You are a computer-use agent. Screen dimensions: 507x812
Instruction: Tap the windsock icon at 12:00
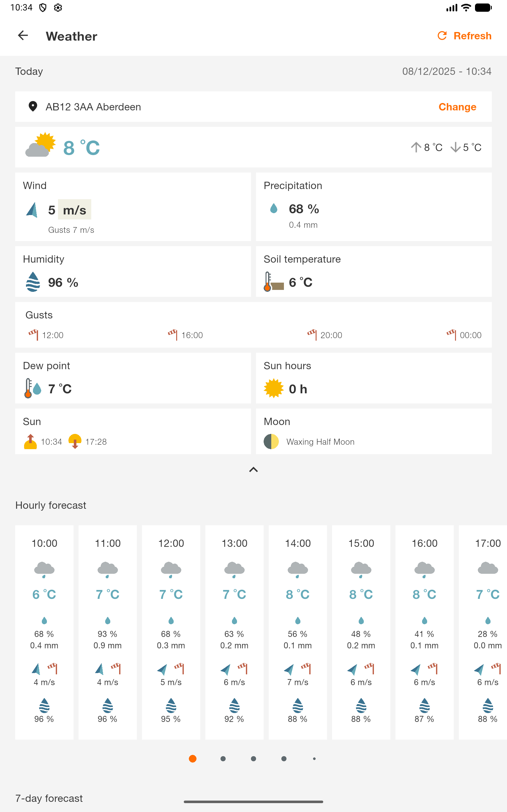(x=33, y=335)
